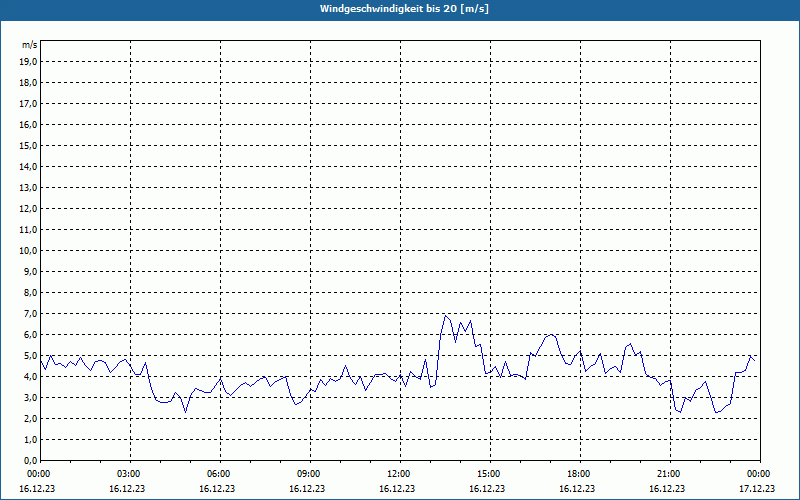Select the '16.12.23' date under 09:00
Image resolution: width=800 pixels, height=500 pixels.
click(307, 488)
